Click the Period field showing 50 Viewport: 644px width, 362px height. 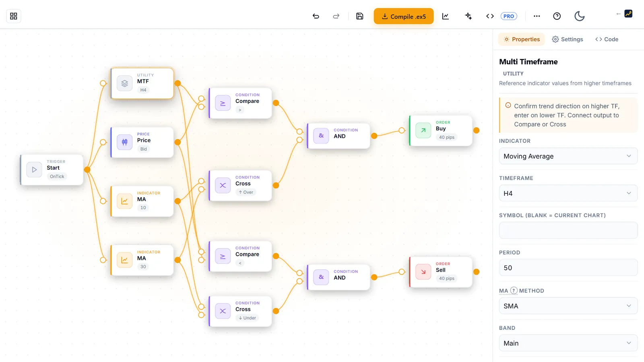pos(568,267)
